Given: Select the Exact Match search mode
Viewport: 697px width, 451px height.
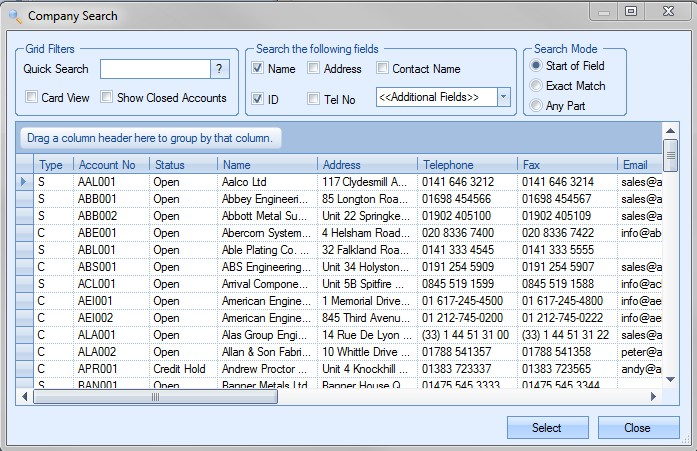Looking at the screenshot, I should [536, 86].
